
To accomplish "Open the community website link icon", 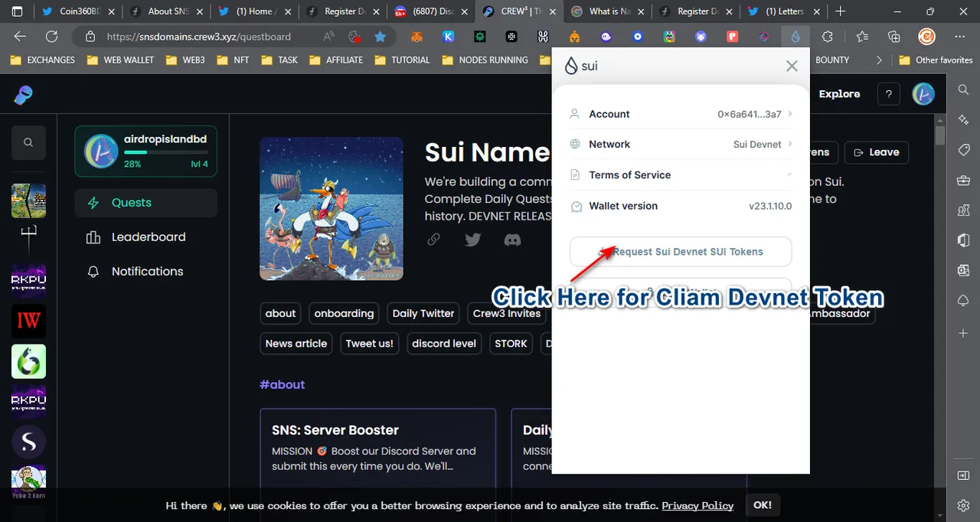I will 433,240.
